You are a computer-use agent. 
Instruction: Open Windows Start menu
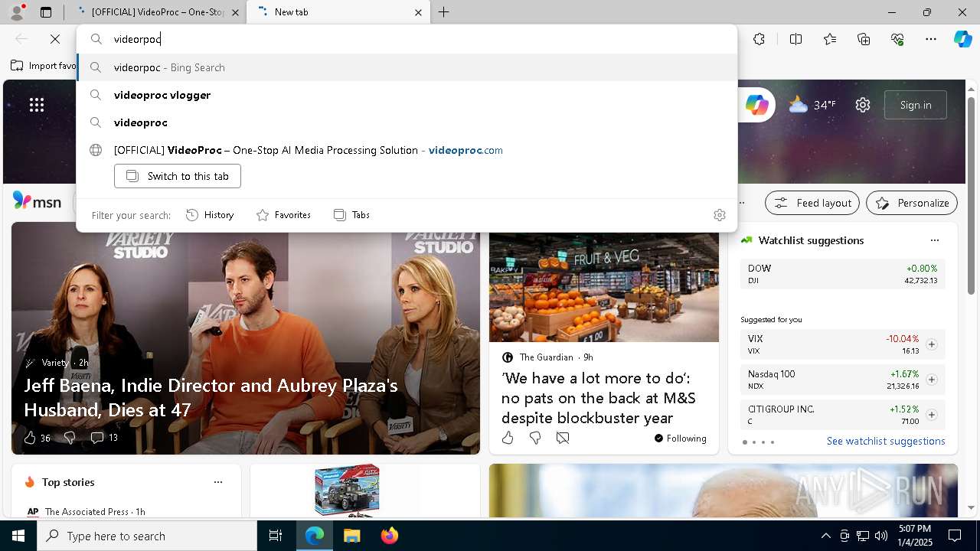[x=18, y=536]
